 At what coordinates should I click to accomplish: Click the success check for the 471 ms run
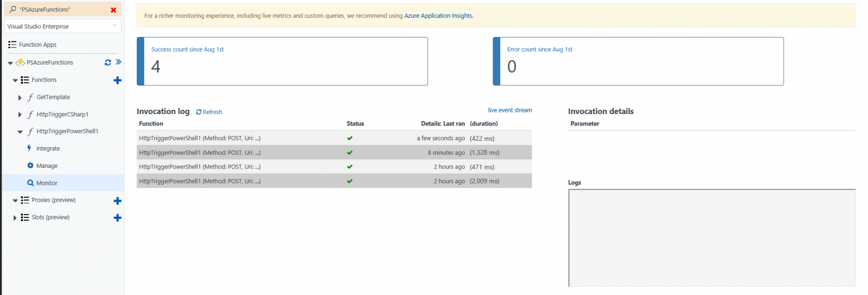click(x=350, y=167)
